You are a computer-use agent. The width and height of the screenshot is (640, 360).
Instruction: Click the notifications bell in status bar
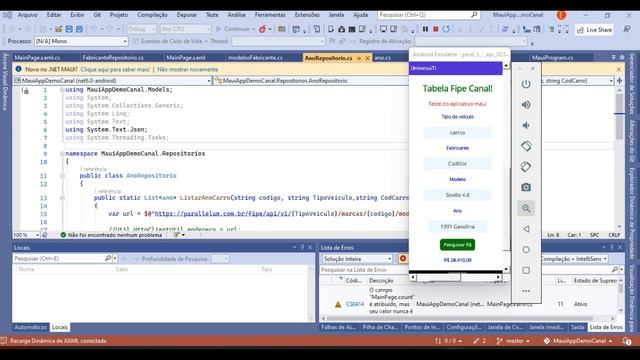point(627,341)
